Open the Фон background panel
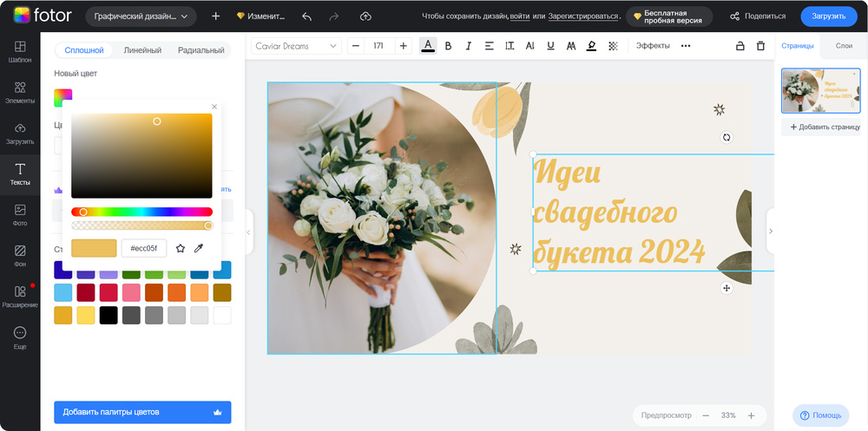The width and height of the screenshot is (868, 431). 20,257
